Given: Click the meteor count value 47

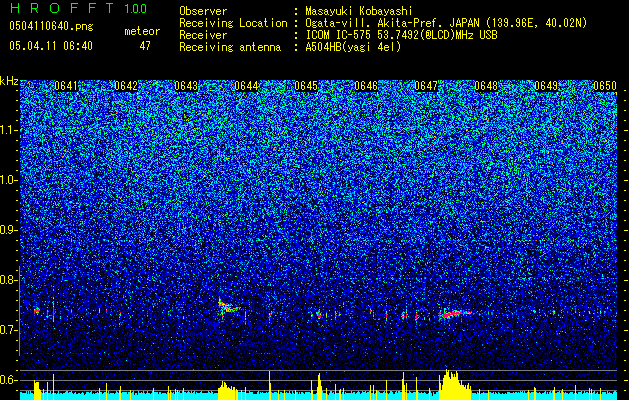Looking at the screenshot, I should (145, 46).
